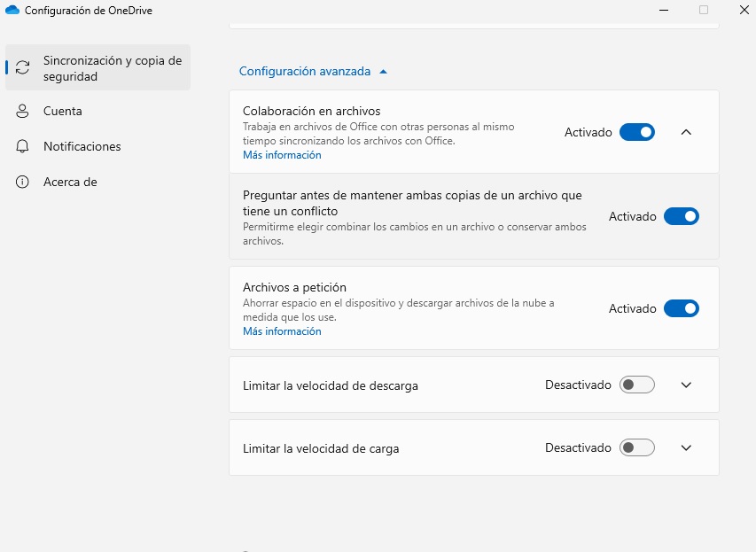Enable Limitar la velocidad de descarga
This screenshot has height=552, width=756.
[637, 385]
